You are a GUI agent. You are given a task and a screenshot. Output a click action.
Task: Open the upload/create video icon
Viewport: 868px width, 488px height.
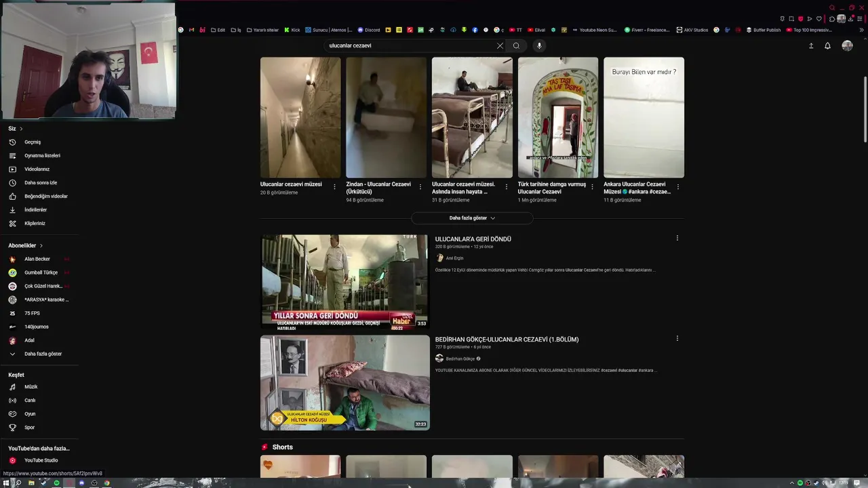coord(811,45)
